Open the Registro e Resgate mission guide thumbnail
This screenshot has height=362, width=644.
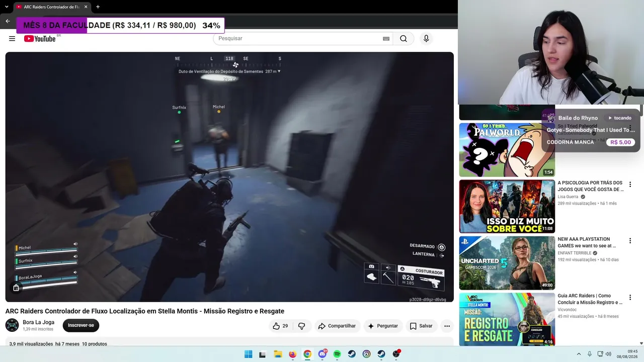point(507,319)
